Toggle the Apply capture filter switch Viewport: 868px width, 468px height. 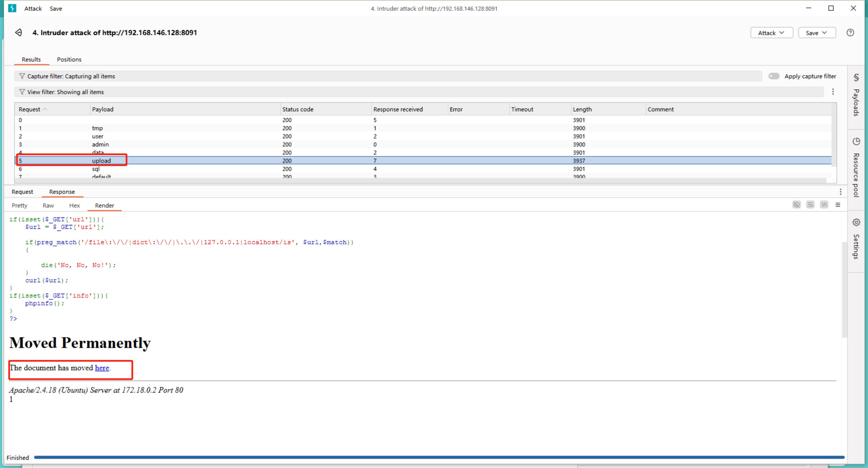(x=774, y=76)
